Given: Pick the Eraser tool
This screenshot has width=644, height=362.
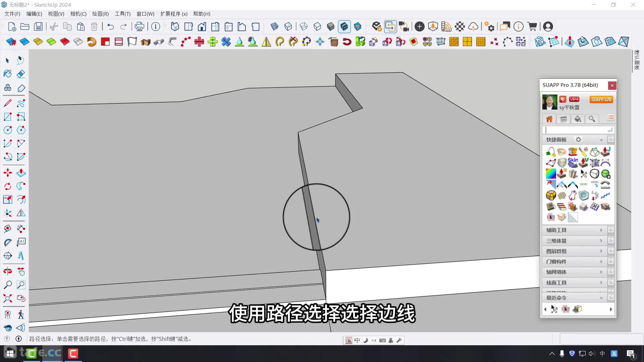Looking at the screenshot, I should tap(21, 74).
